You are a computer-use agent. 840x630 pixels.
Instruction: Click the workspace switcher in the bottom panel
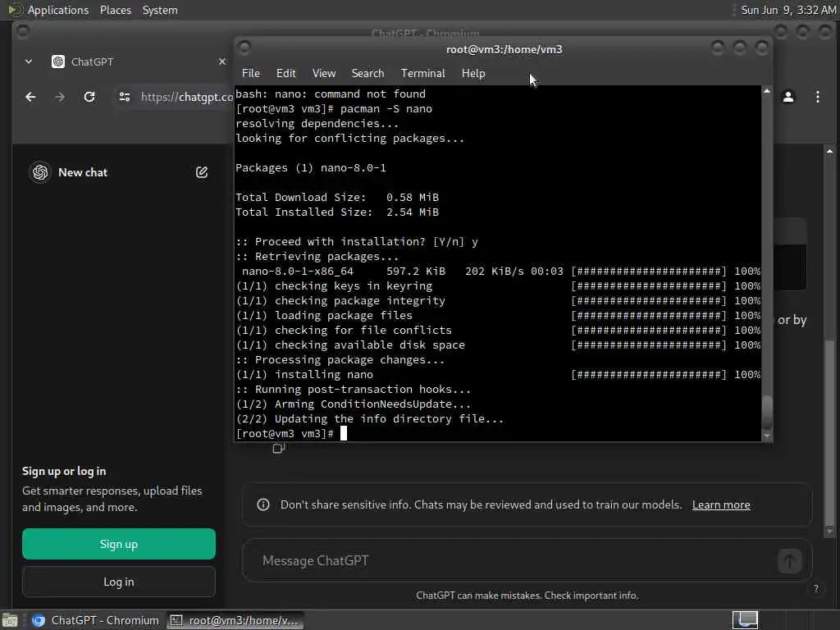745,620
